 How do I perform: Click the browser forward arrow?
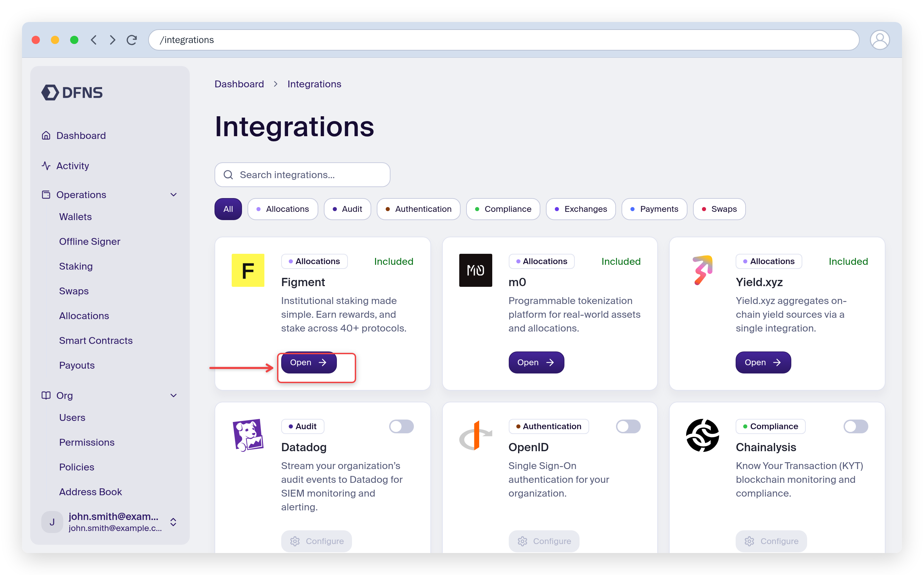pos(112,40)
